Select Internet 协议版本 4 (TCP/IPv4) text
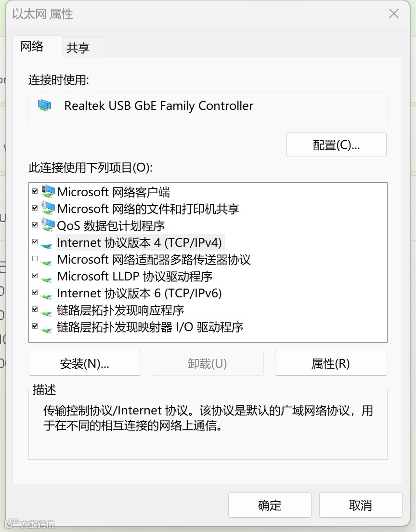416x532 pixels. click(x=139, y=242)
